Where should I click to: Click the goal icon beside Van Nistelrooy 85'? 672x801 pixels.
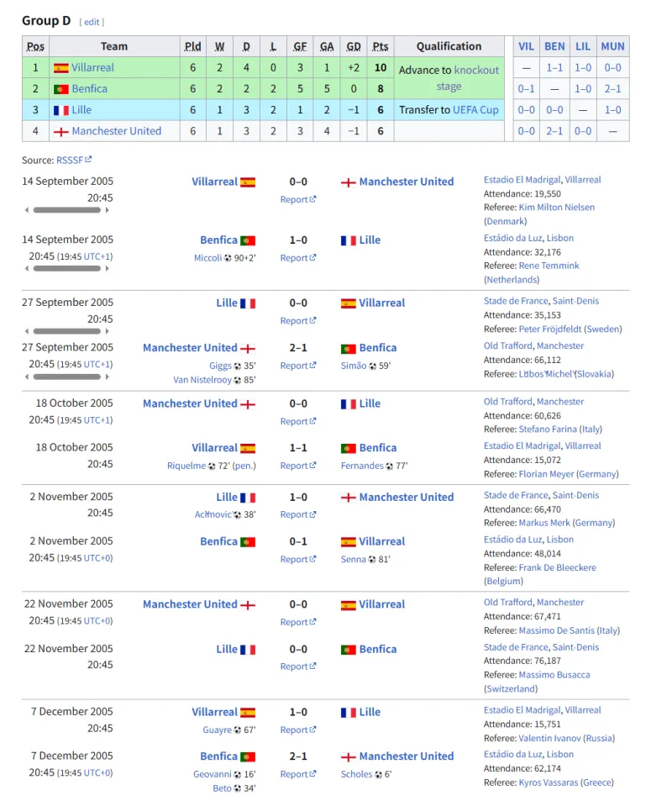[x=238, y=380]
